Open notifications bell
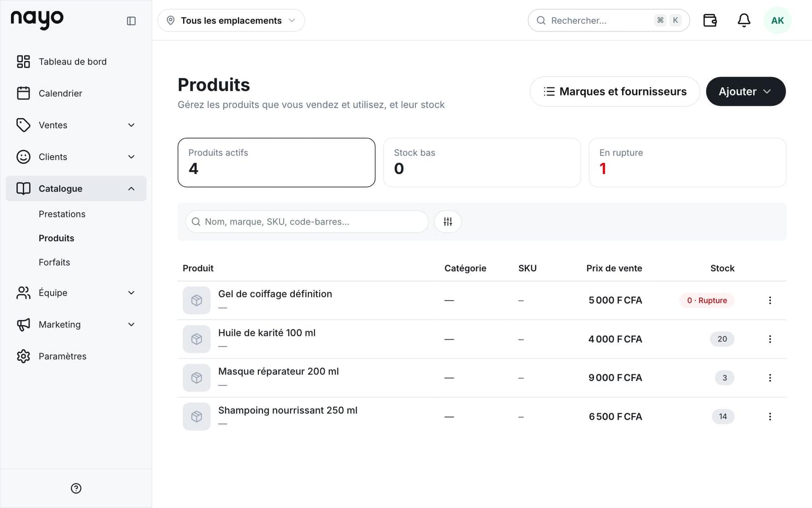Screen dimensions: 812x508 (744, 20)
